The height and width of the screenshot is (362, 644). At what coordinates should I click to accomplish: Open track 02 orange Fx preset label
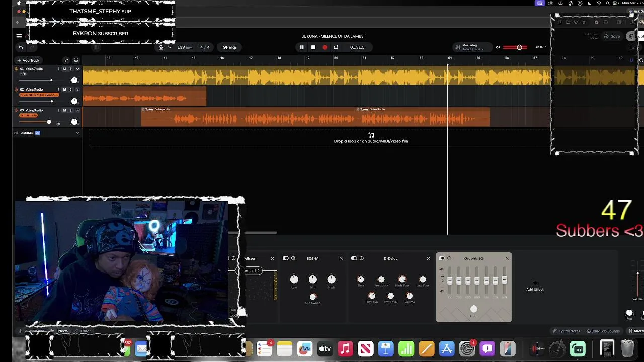tap(39, 95)
